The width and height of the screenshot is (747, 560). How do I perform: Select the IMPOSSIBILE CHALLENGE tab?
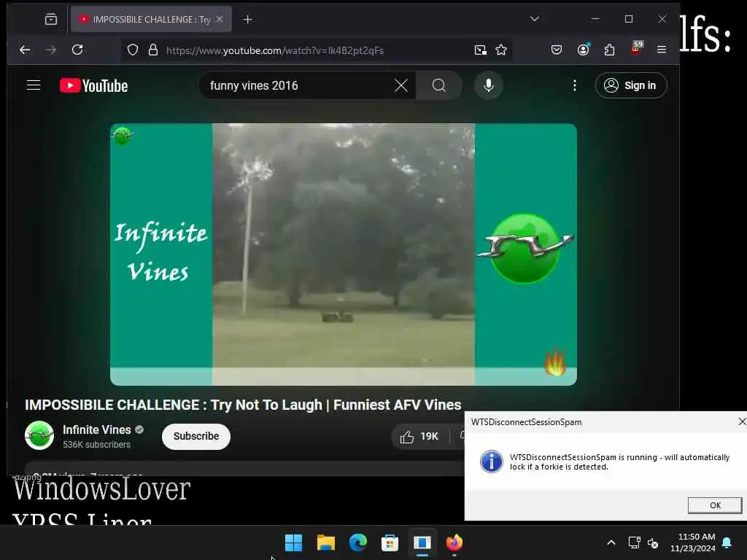tap(151, 19)
